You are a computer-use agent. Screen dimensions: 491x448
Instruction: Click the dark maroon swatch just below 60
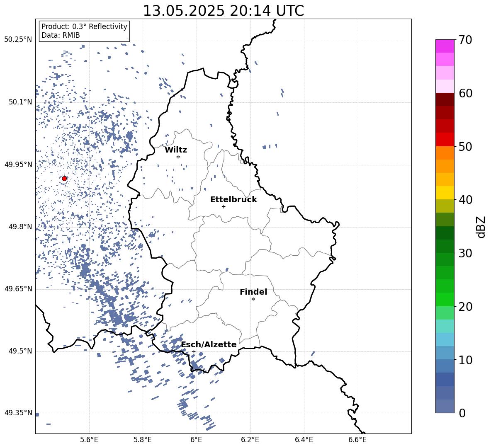click(x=445, y=99)
